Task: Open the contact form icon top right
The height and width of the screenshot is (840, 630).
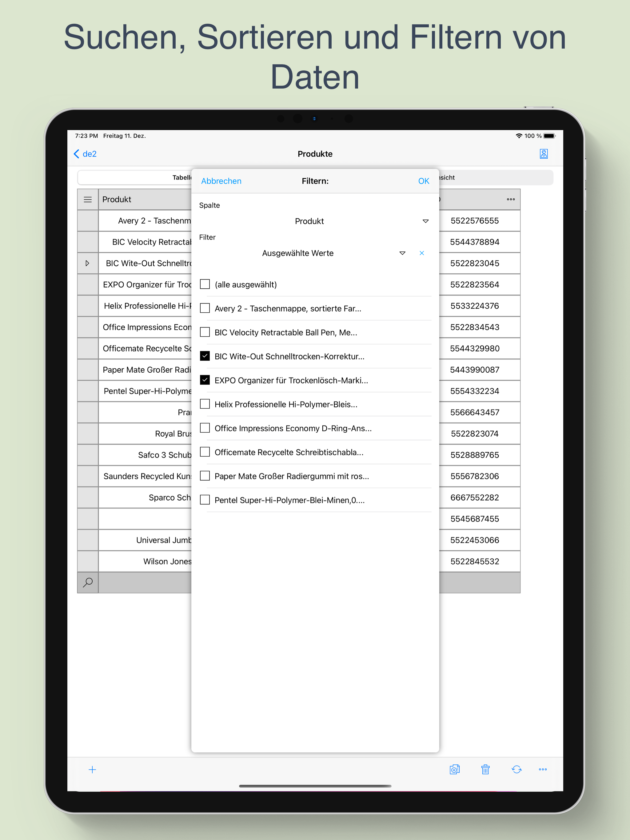Action: point(543,154)
